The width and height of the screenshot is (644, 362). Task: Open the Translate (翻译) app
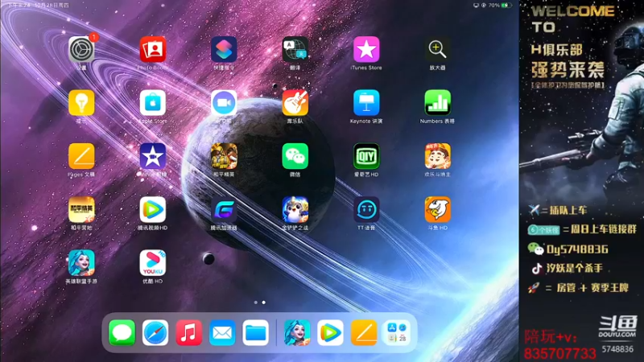pyautogui.click(x=295, y=50)
